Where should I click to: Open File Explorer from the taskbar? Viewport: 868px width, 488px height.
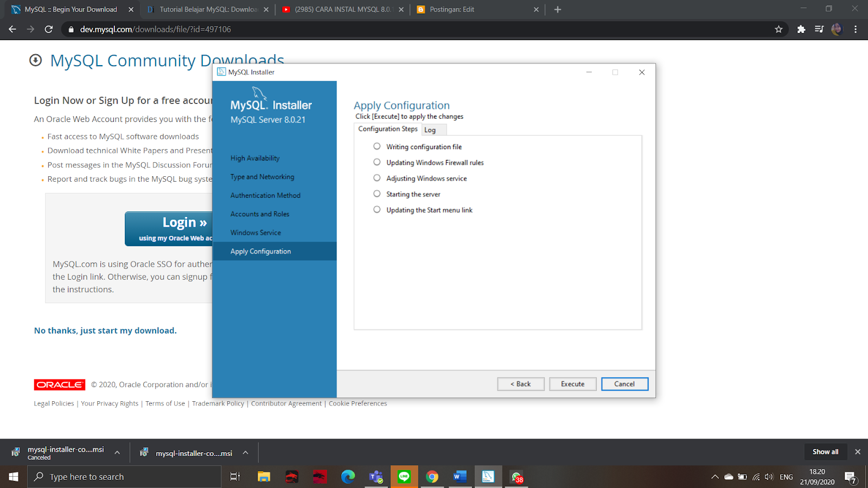tap(264, 477)
